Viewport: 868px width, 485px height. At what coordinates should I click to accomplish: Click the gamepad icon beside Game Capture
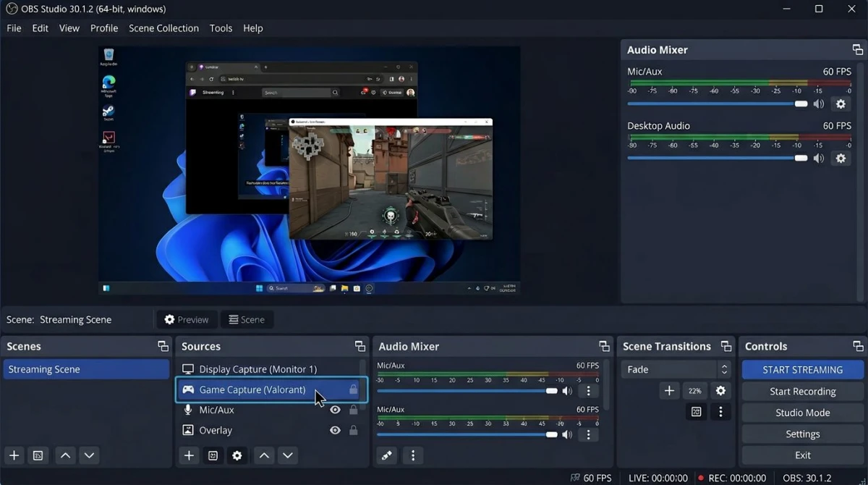[188, 389]
